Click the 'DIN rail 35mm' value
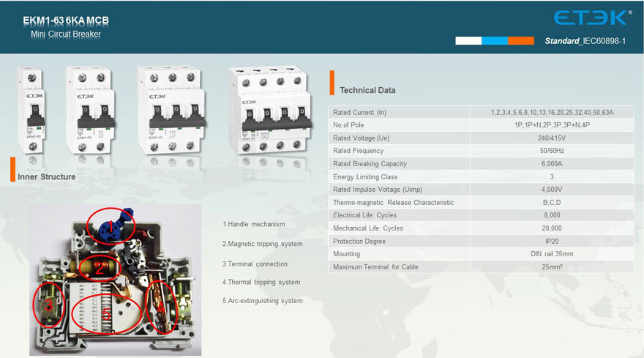This screenshot has height=358, width=644. tap(552, 254)
